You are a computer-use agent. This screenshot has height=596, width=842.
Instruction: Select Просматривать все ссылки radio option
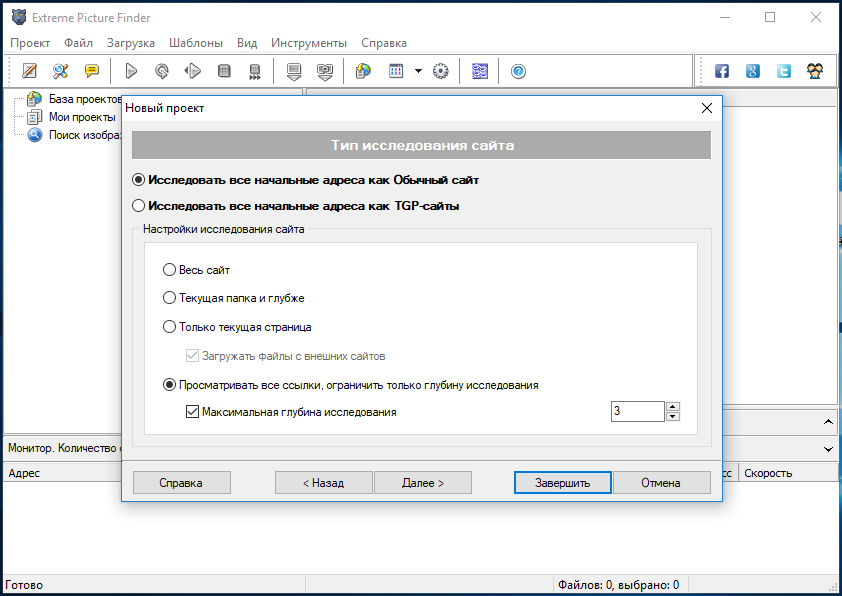point(351,385)
